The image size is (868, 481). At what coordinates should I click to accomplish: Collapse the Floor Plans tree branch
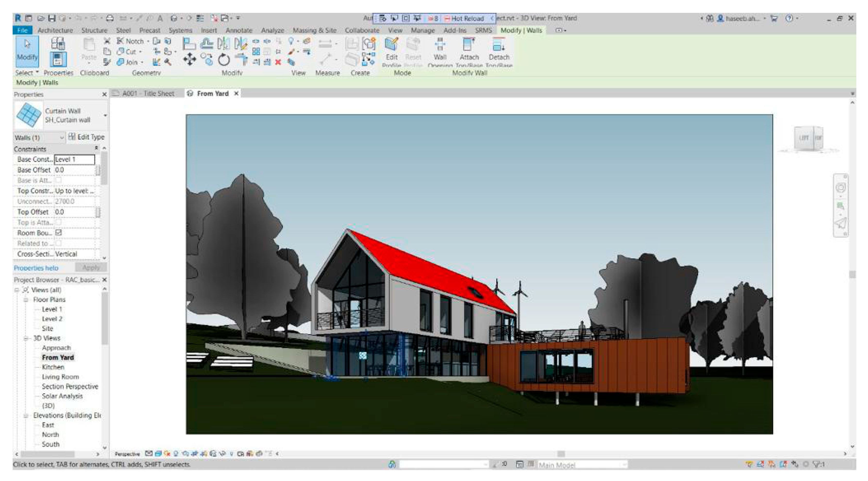pos(26,299)
